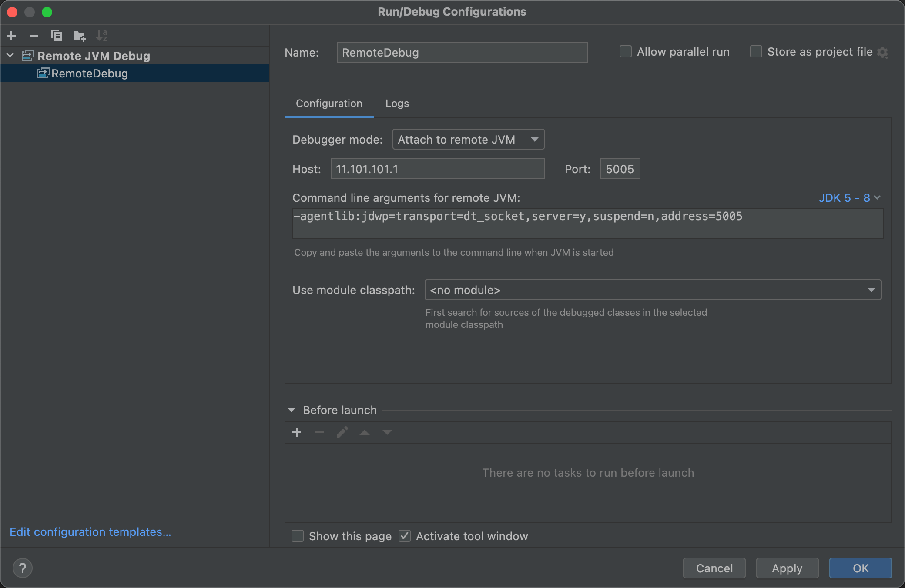Click the Sort Configurations alphabetically icon
This screenshot has width=905, height=588.
(x=102, y=36)
